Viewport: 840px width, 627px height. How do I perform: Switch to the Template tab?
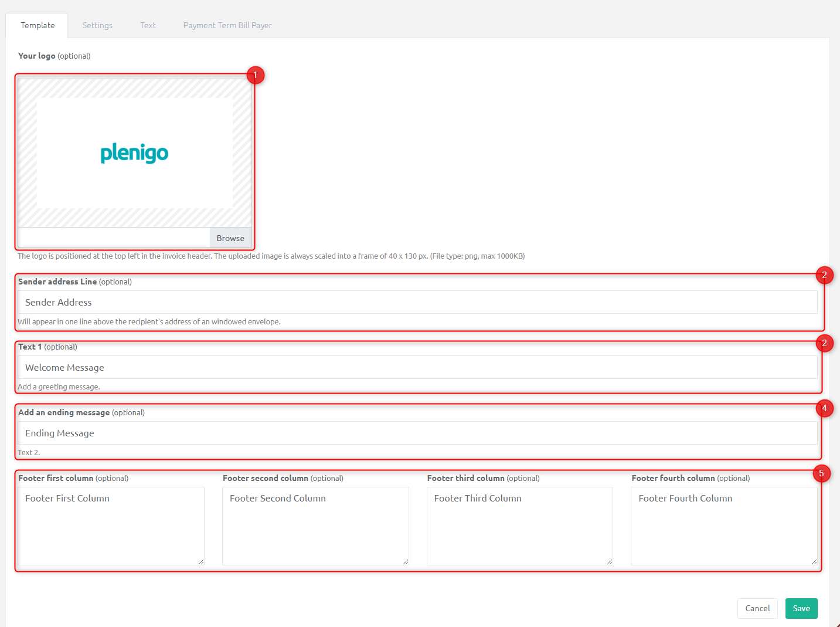pos(38,25)
